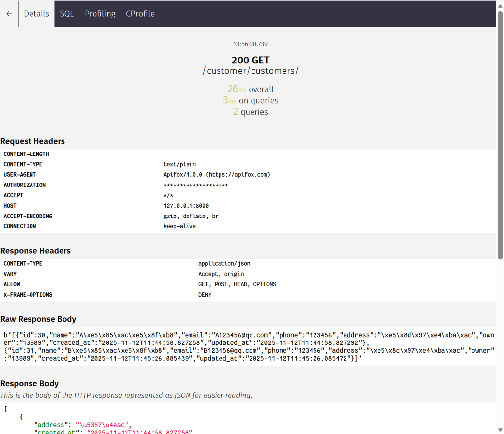Click the vertical page scrollbar thumb
504x434 pixels.
[x=500, y=133]
